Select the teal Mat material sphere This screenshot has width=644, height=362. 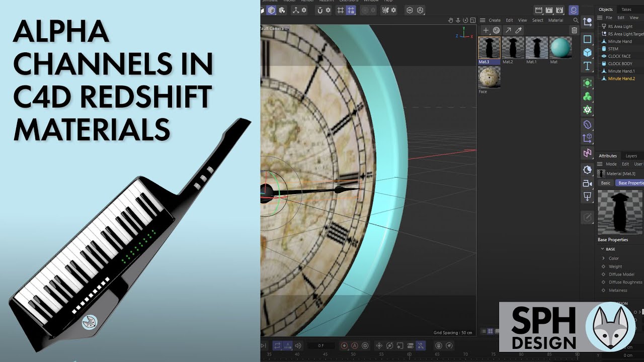tap(560, 48)
